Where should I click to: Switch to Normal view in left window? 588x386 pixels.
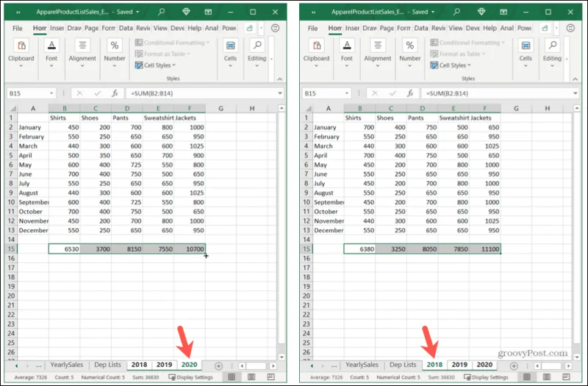pos(232,377)
